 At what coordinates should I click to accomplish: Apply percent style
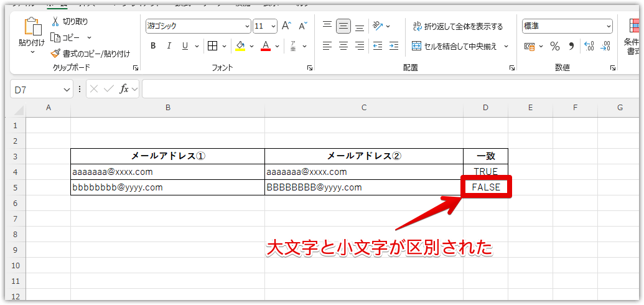[x=555, y=46]
